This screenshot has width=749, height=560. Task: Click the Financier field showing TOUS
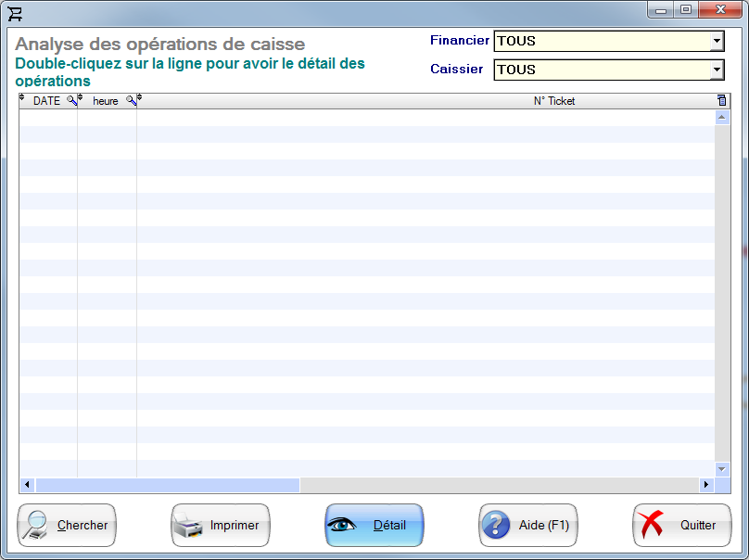click(x=593, y=41)
